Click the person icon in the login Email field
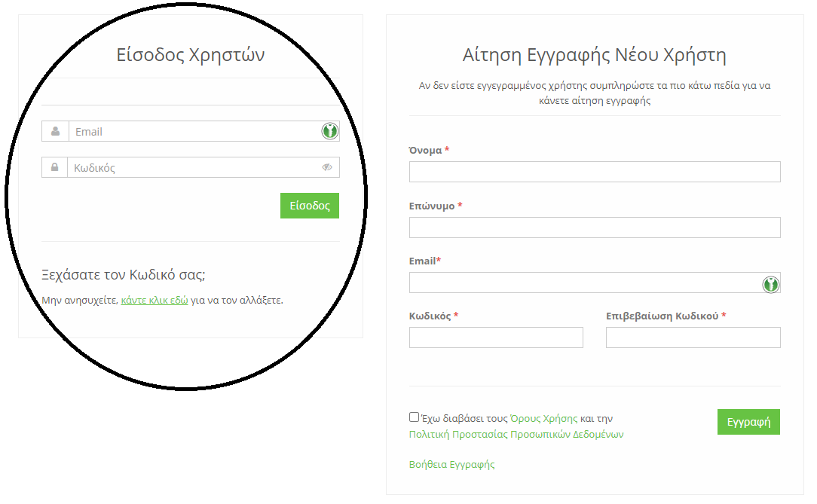The height and width of the screenshot is (504, 817). coord(54,130)
